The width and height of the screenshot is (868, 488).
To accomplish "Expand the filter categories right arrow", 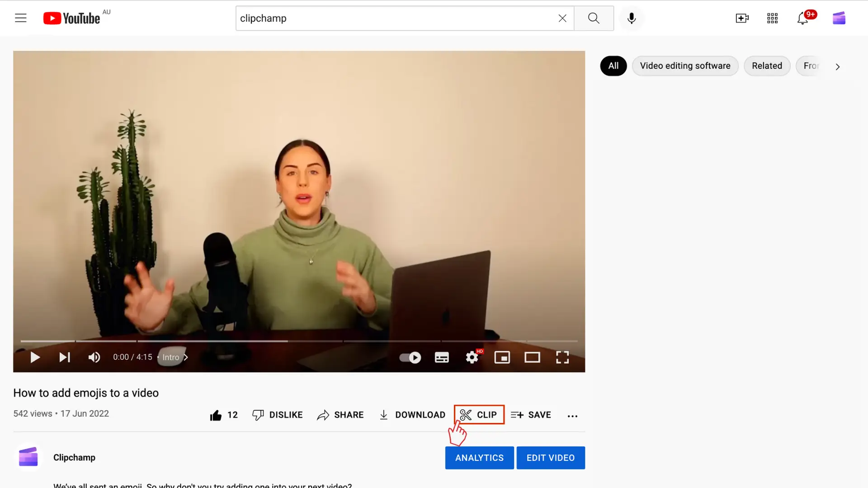I will click(x=838, y=66).
